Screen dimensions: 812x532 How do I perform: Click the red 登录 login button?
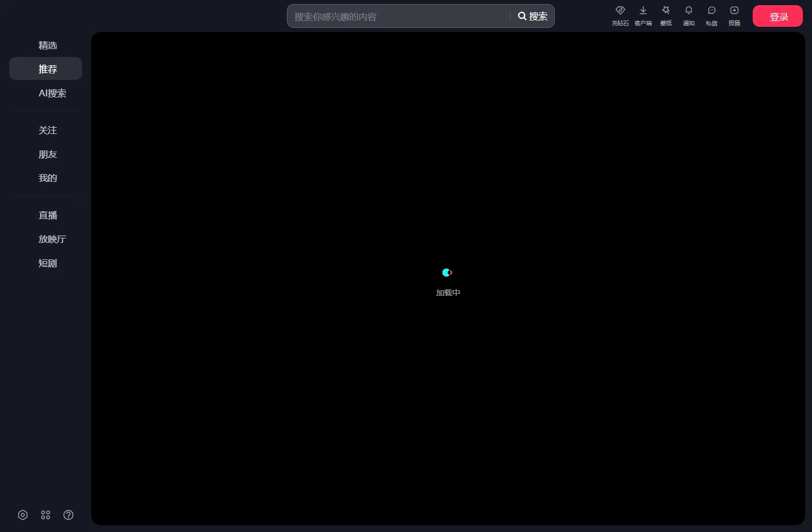pyautogui.click(x=778, y=16)
